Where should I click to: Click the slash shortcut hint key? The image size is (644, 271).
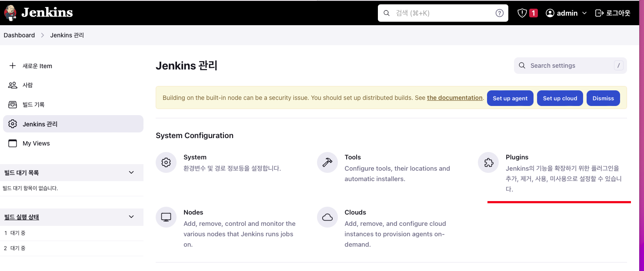pyautogui.click(x=619, y=66)
